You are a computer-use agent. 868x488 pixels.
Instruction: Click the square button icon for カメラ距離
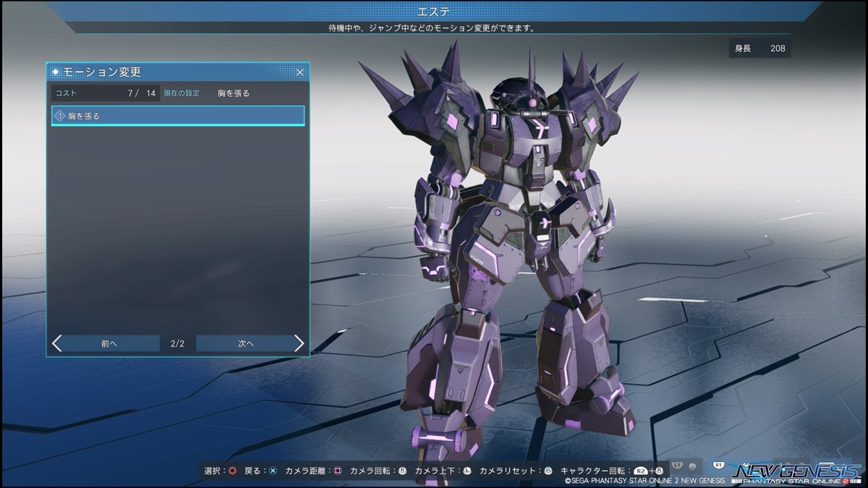tap(337, 471)
